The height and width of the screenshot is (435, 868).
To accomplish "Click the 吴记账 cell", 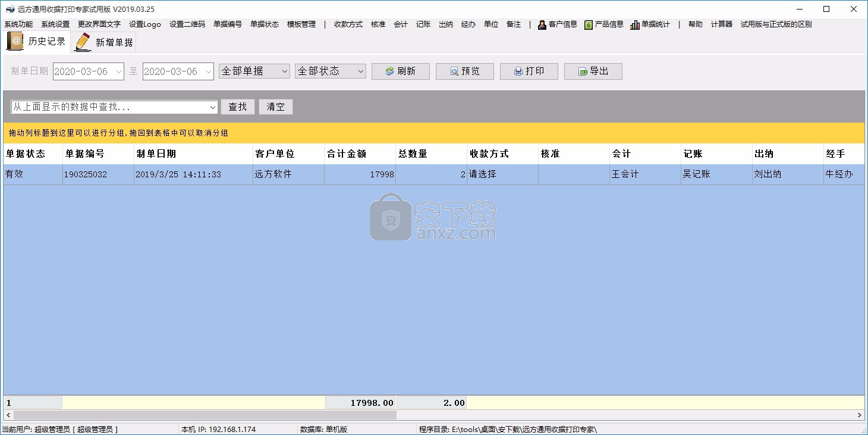I will [716, 174].
